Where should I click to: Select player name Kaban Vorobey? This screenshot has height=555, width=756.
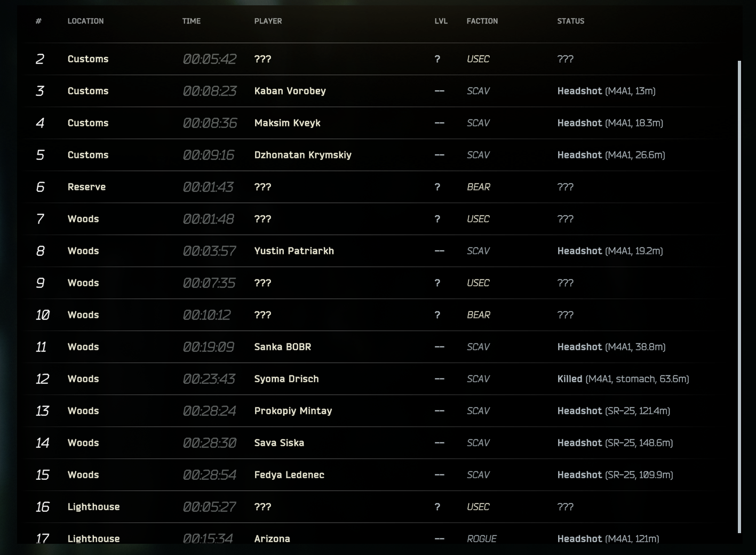click(290, 91)
